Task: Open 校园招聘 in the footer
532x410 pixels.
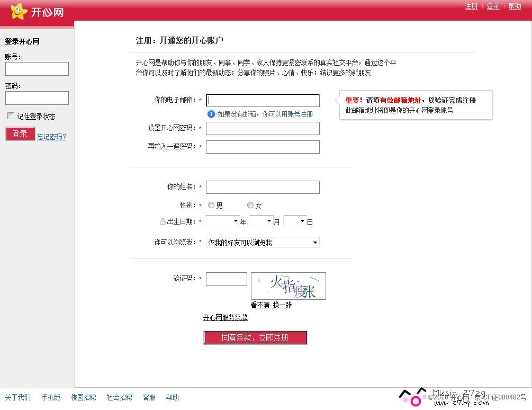Action: tap(84, 397)
